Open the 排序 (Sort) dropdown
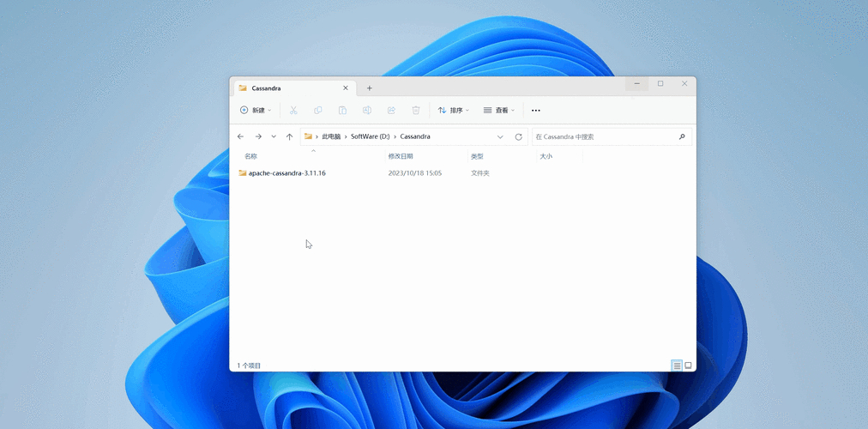Image resolution: width=868 pixels, height=429 pixels. tap(454, 110)
